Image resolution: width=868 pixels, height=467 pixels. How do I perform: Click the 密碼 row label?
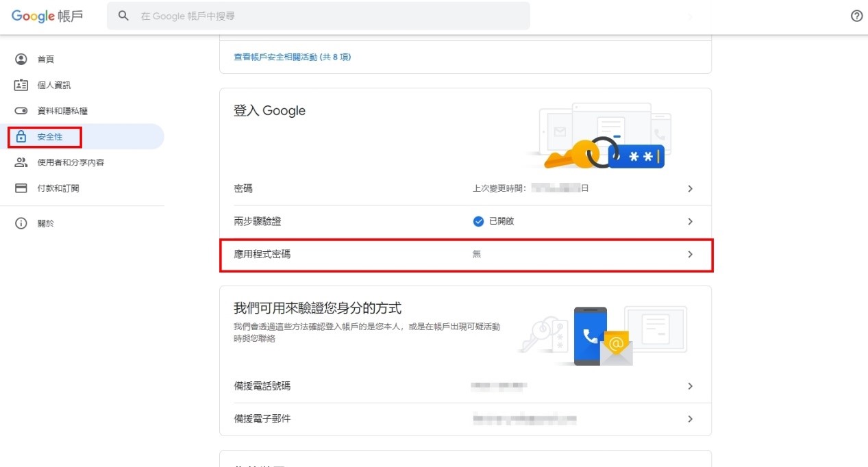pos(243,188)
